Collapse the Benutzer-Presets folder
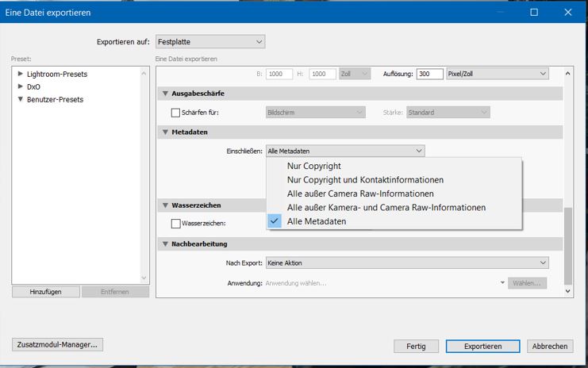588x368 pixels. 20,99
